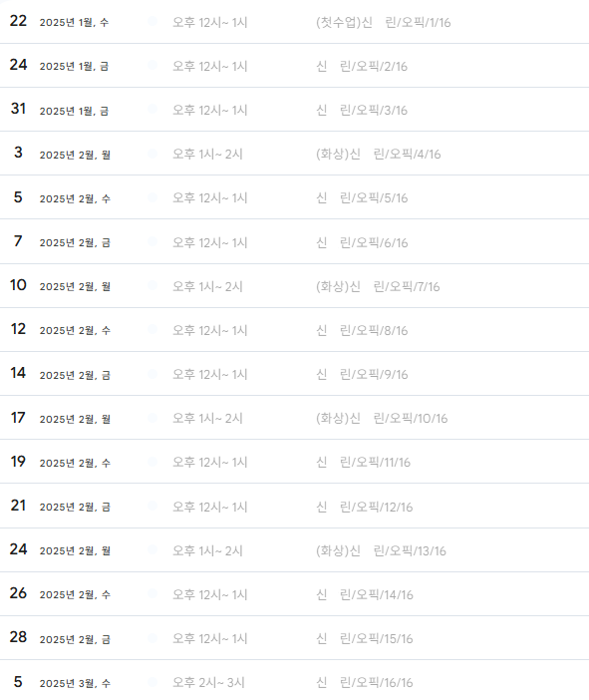Click the 오후 2시~3시 time on March 5
The width and height of the screenshot is (589, 700).
(208, 682)
